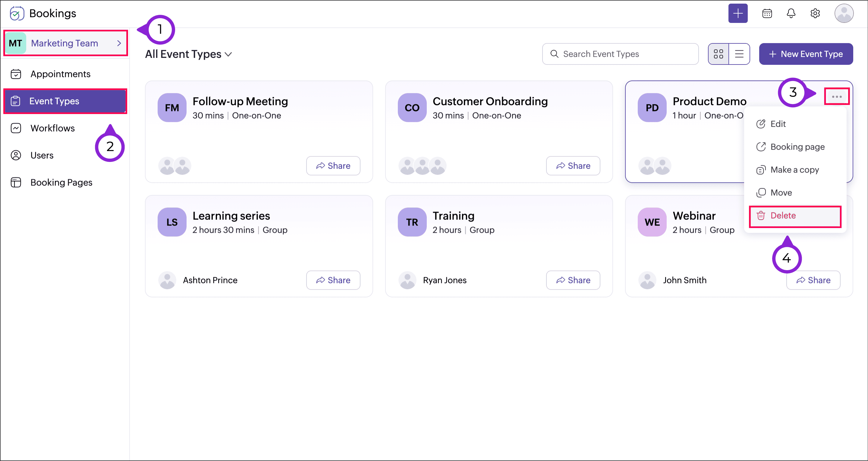Open the settings gear icon

815,14
